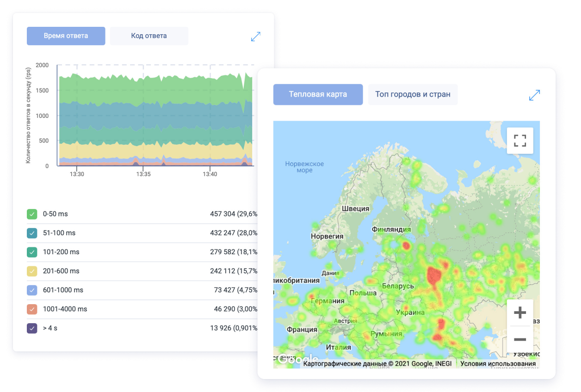The height and width of the screenshot is (392, 581).
Task: Open Условия использования link
Action: coord(498,364)
